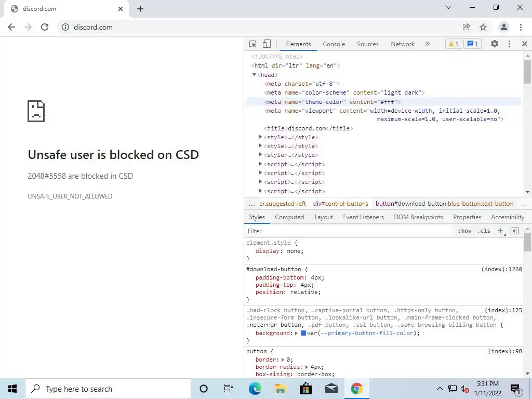Screen dimensions: 532x399
Task: Click the warnings count badge
Action: (454, 44)
